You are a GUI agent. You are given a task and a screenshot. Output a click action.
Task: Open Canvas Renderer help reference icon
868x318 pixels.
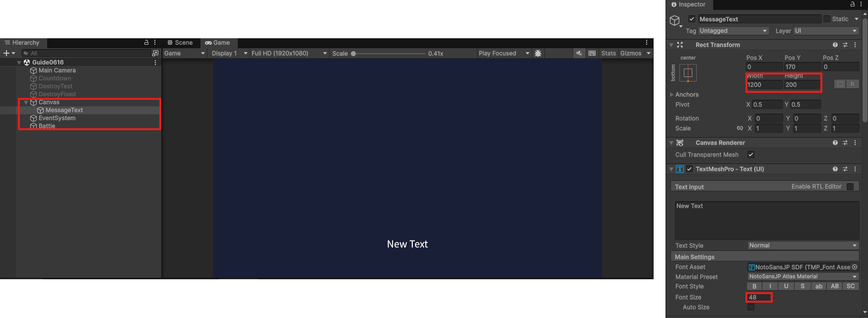tap(835, 143)
